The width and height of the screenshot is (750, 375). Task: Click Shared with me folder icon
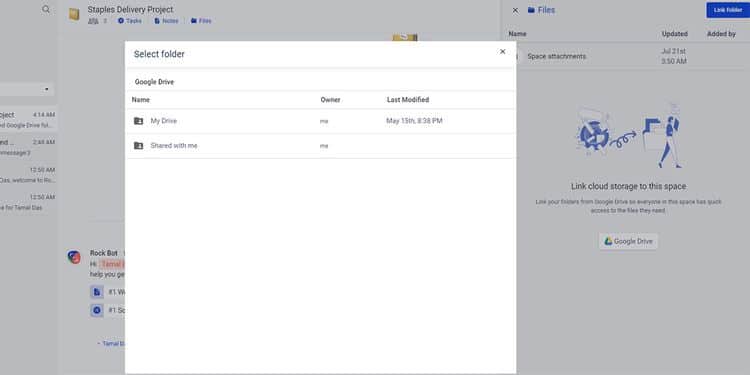138,146
